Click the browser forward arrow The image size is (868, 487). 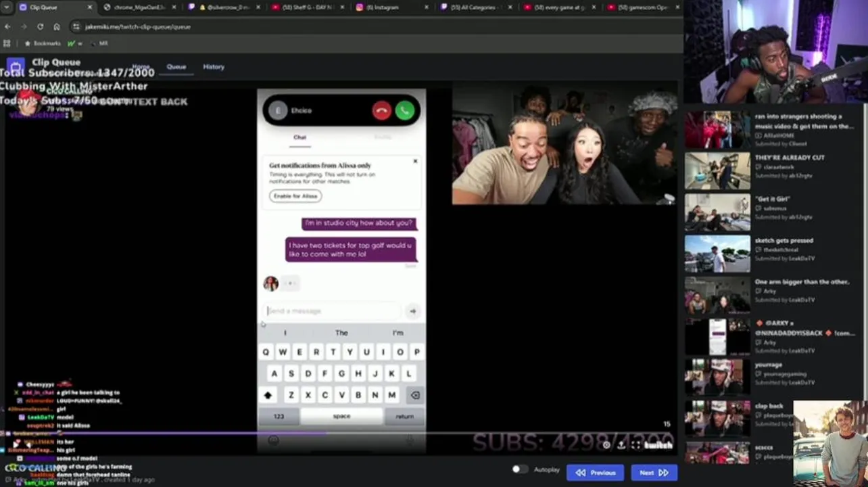tap(24, 26)
